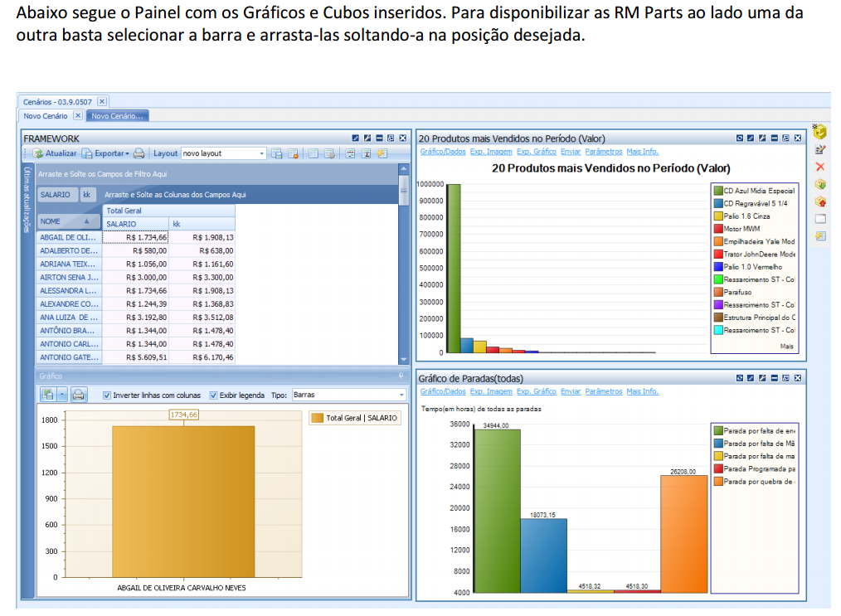Toggle Inverter linhas com colunas checkbox

pyautogui.click(x=107, y=395)
